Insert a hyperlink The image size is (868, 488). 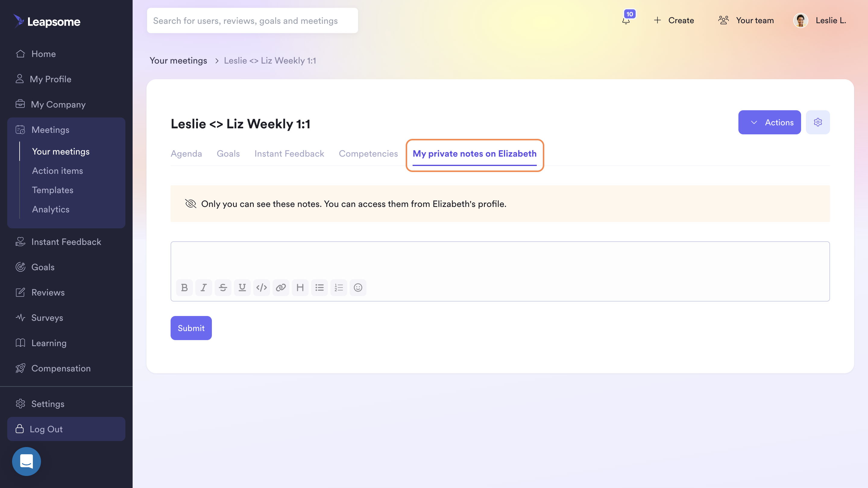[281, 287]
